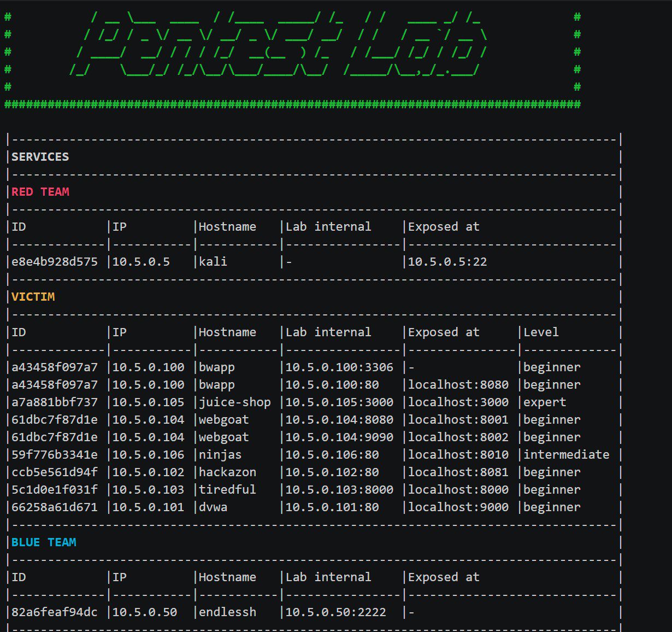Click container ID ccb5e561d94f
The image size is (672, 632).
55,472
